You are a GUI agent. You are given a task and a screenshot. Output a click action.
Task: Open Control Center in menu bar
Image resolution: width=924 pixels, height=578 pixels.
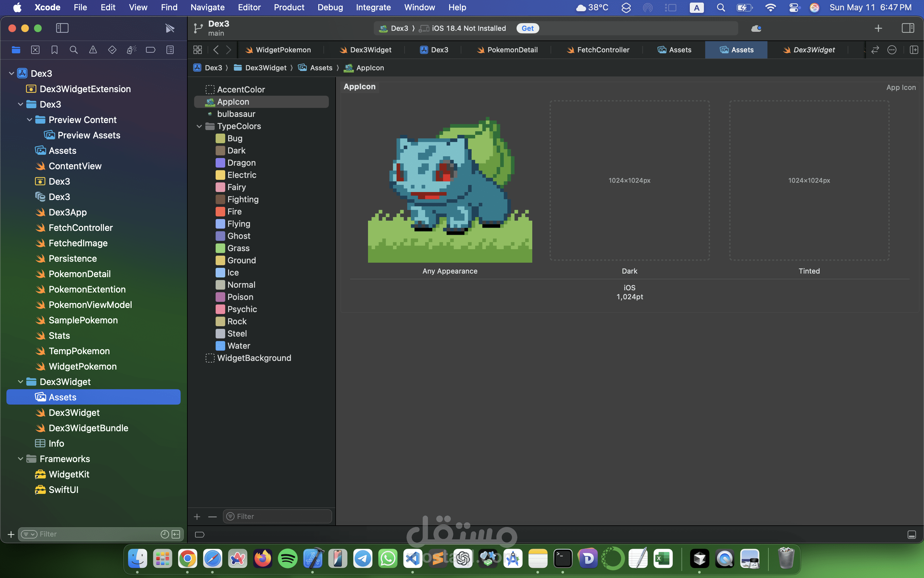coord(793,7)
